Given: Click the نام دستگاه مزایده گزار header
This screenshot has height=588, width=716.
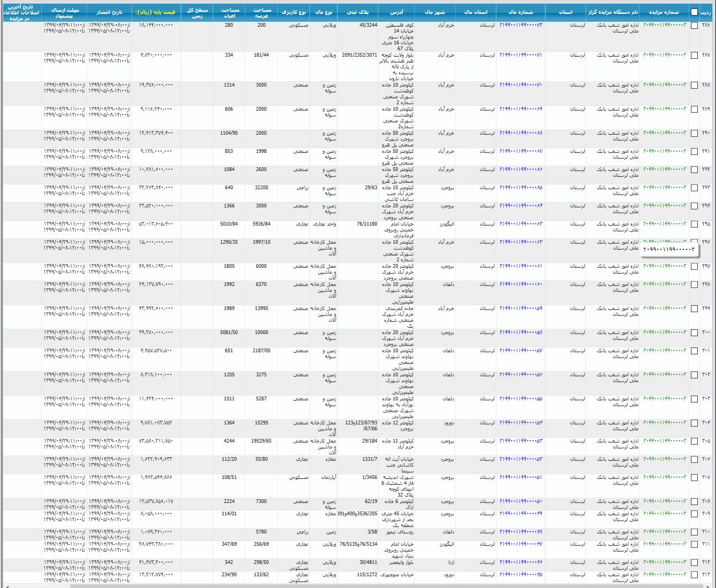Looking at the screenshot, I should point(612,12).
